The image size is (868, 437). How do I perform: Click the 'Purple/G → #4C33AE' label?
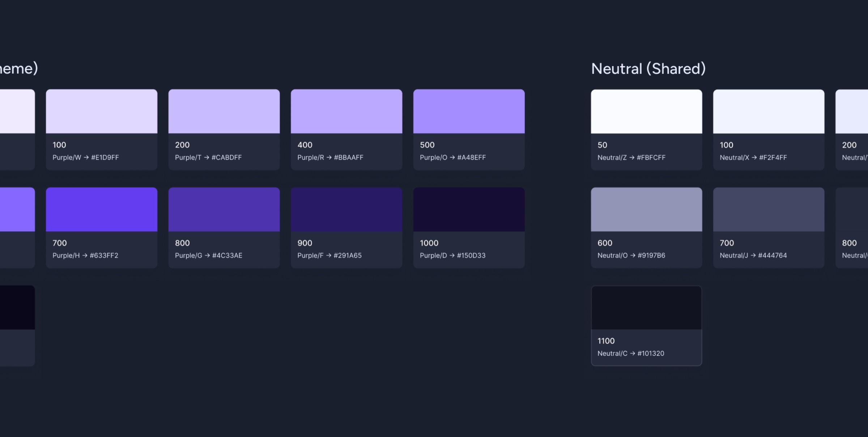click(x=209, y=255)
